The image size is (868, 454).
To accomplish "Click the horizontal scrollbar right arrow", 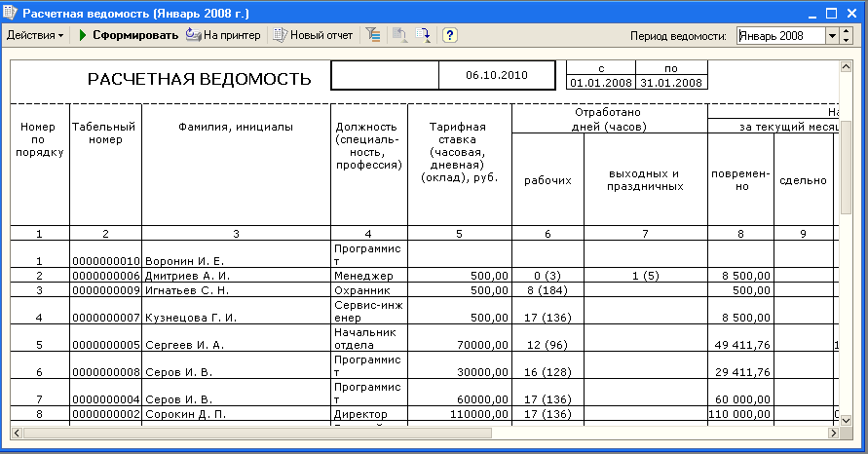I will (833, 433).
